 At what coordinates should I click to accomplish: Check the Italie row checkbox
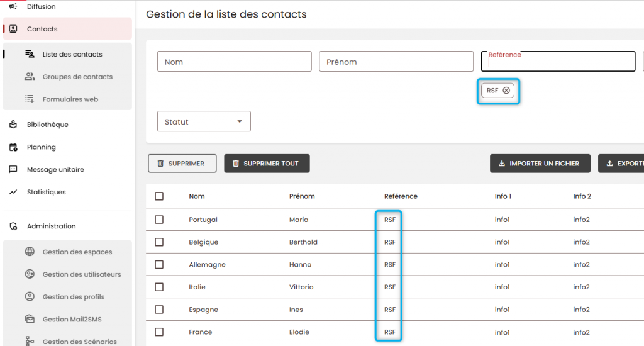pyautogui.click(x=159, y=287)
